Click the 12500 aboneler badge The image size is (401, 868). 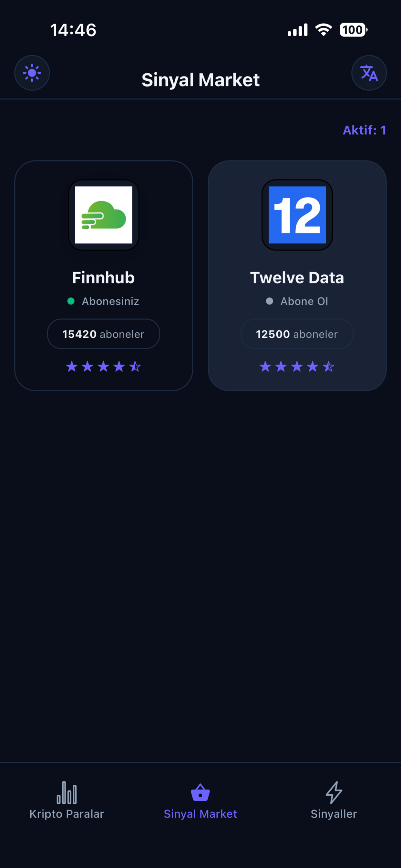(x=297, y=334)
